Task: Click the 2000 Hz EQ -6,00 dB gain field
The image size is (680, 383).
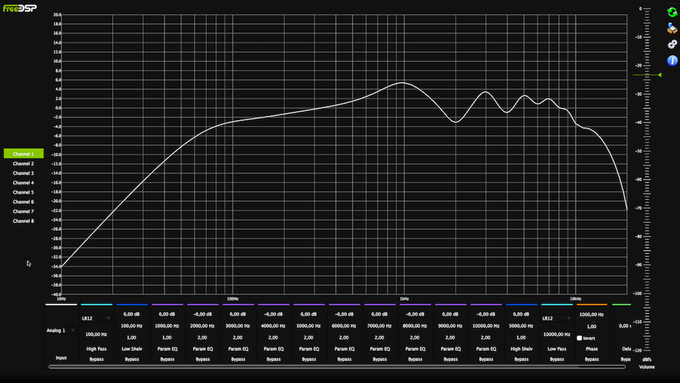Action: point(203,314)
